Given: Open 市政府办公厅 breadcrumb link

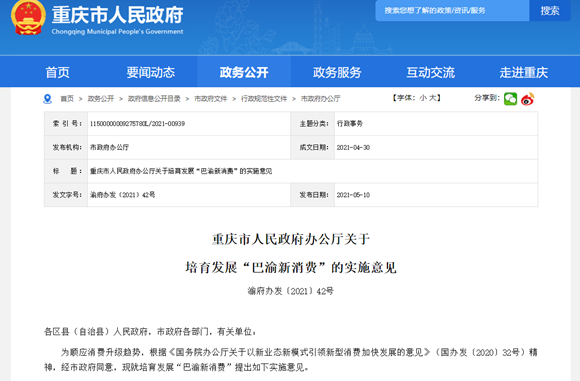Looking at the screenshot, I should 320,99.
